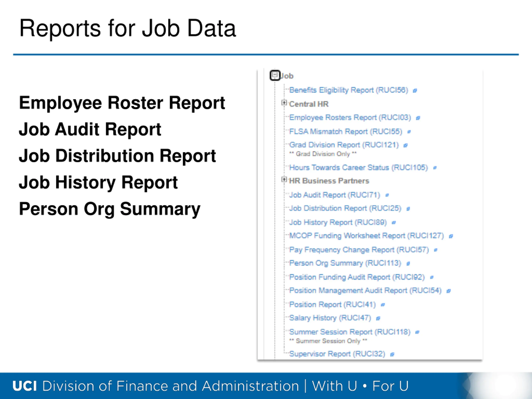532x399 pixels.
Task: Click new-window icon next to Supervisor Report
Action: [392, 355]
